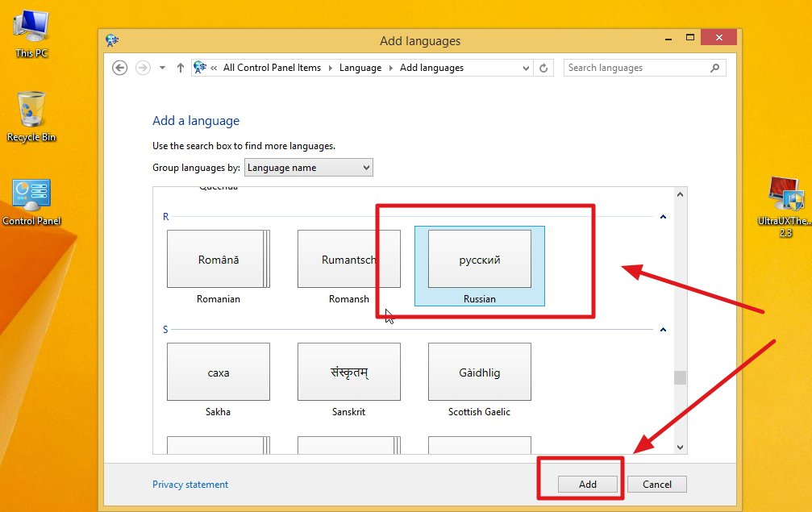Click the Sakha label text
The image size is (812, 512).
coord(218,411)
